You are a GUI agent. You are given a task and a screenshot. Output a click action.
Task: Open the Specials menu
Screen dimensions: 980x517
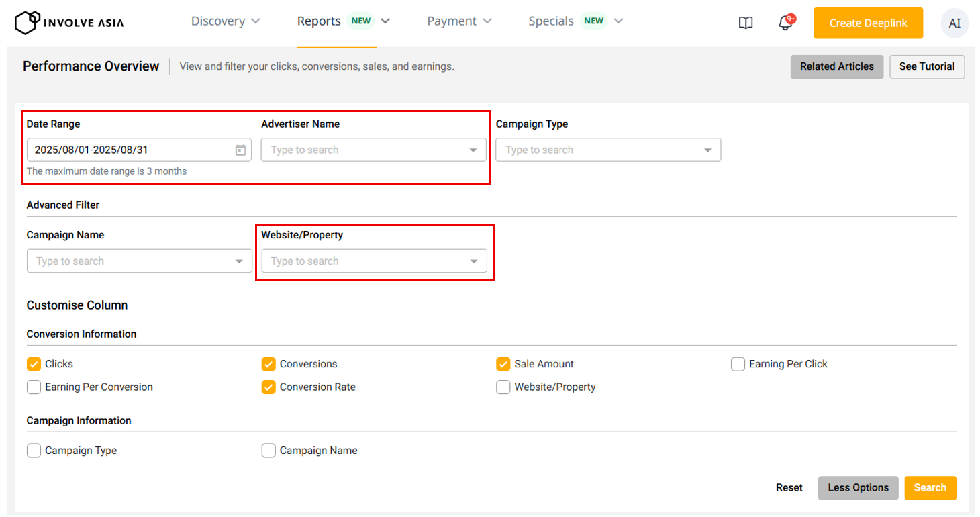[575, 21]
